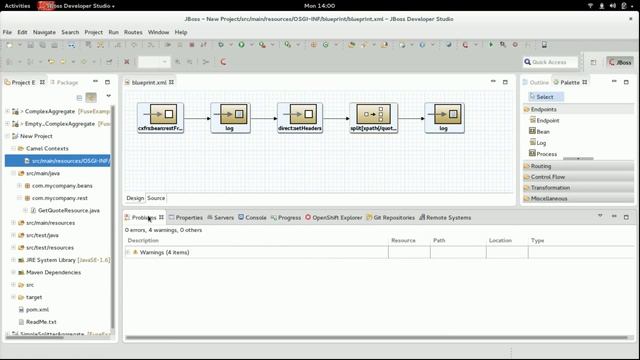Open pom.xml in the project tree
Viewport: 640px width, 360px height.
[x=33, y=309]
